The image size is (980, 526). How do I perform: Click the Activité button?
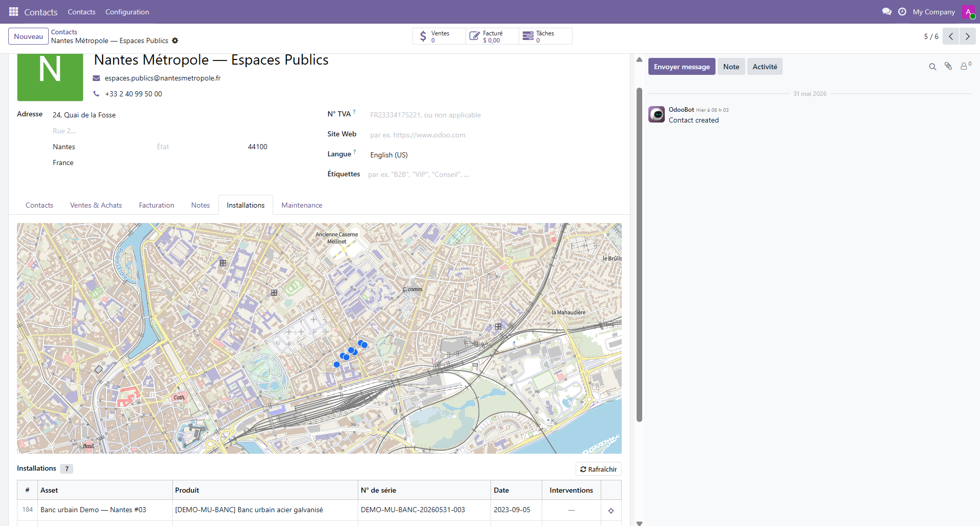[x=765, y=67]
